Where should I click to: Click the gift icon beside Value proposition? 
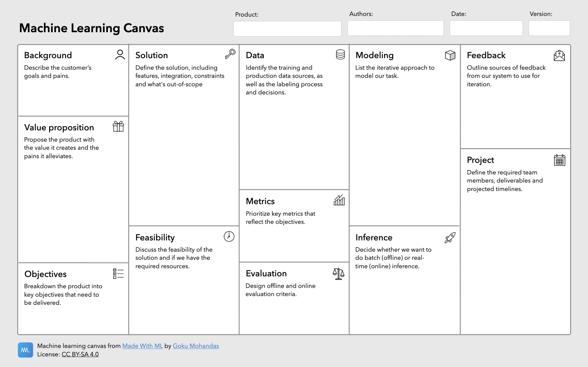(x=118, y=126)
